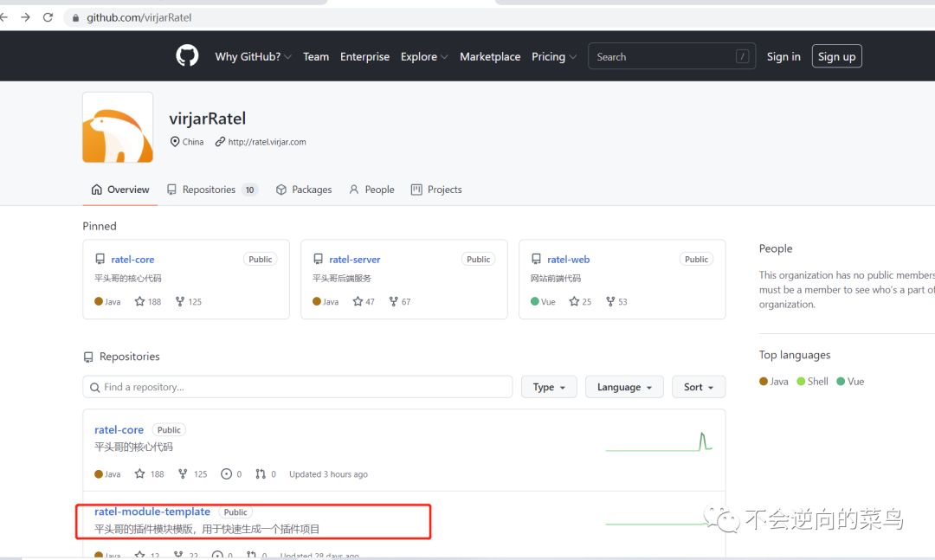Open the Type filter dropdown
The width and height of the screenshot is (935, 560).
pos(549,387)
